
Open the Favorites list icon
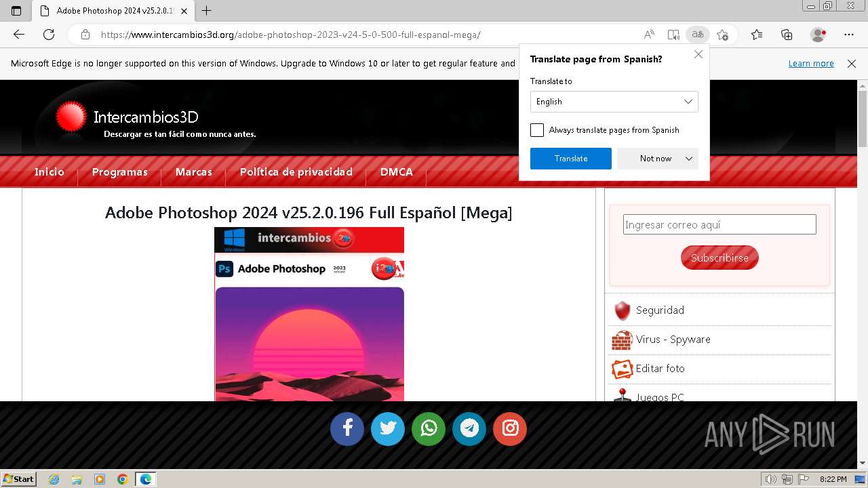point(757,35)
